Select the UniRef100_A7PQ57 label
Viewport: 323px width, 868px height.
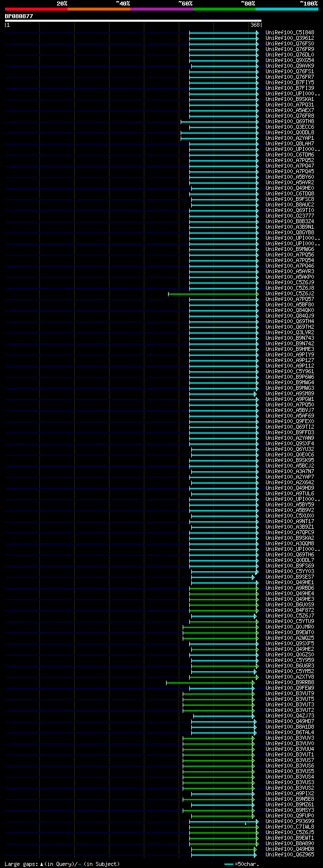[x=290, y=299]
